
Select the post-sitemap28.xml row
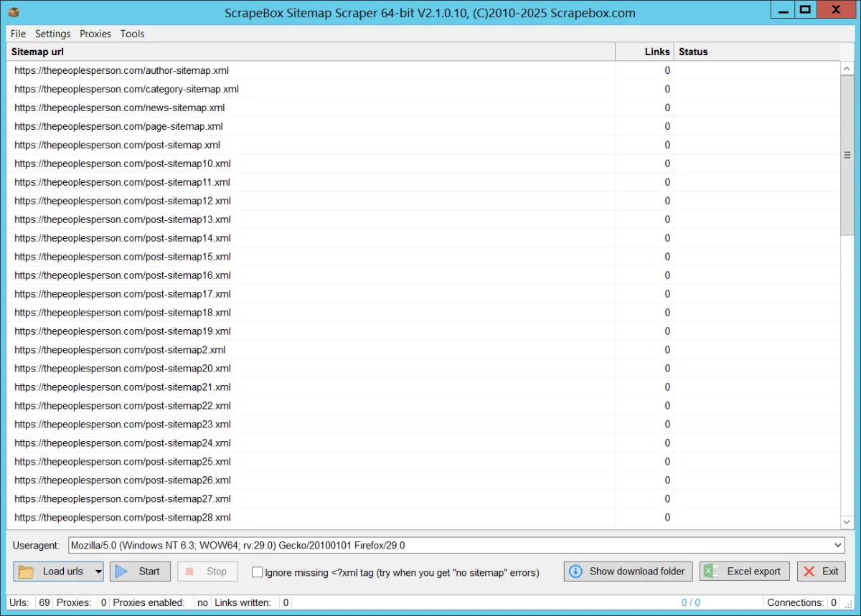coord(423,518)
